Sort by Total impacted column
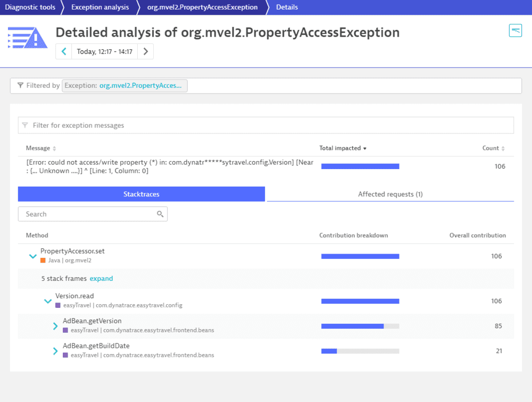 [x=343, y=148]
